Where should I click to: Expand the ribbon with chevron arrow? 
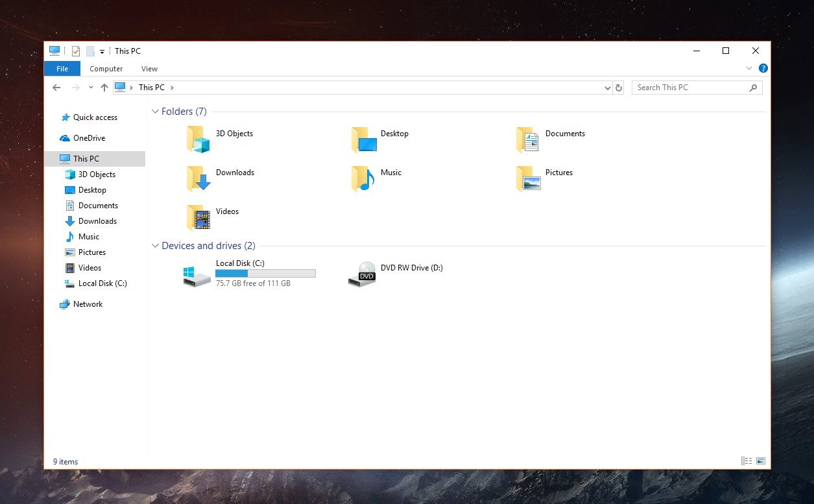click(749, 68)
